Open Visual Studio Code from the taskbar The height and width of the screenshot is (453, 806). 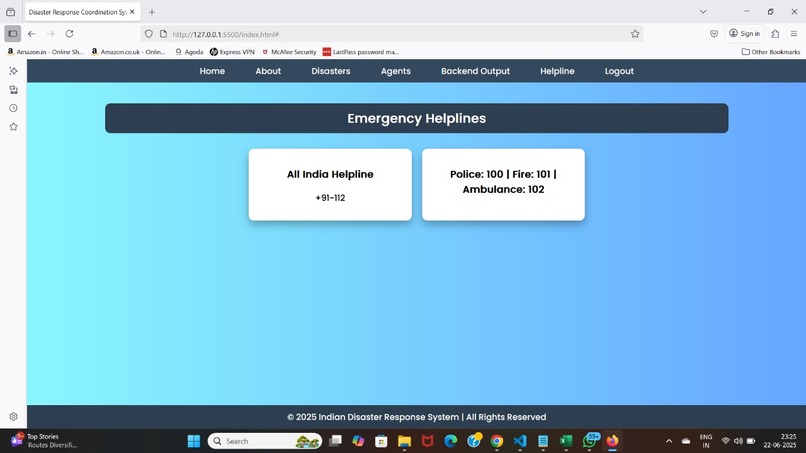pyautogui.click(x=520, y=441)
